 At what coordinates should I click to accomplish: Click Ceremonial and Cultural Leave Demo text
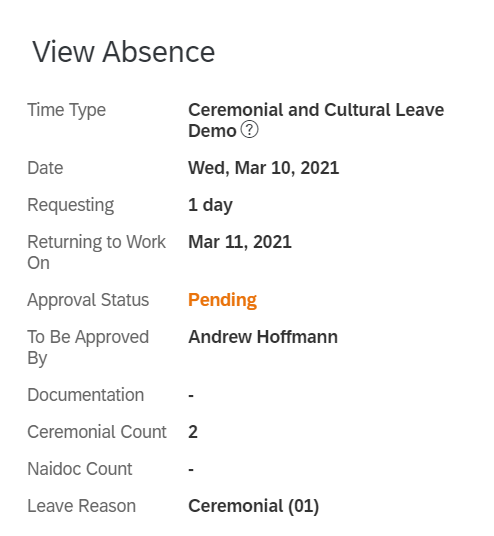tap(316, 120)
